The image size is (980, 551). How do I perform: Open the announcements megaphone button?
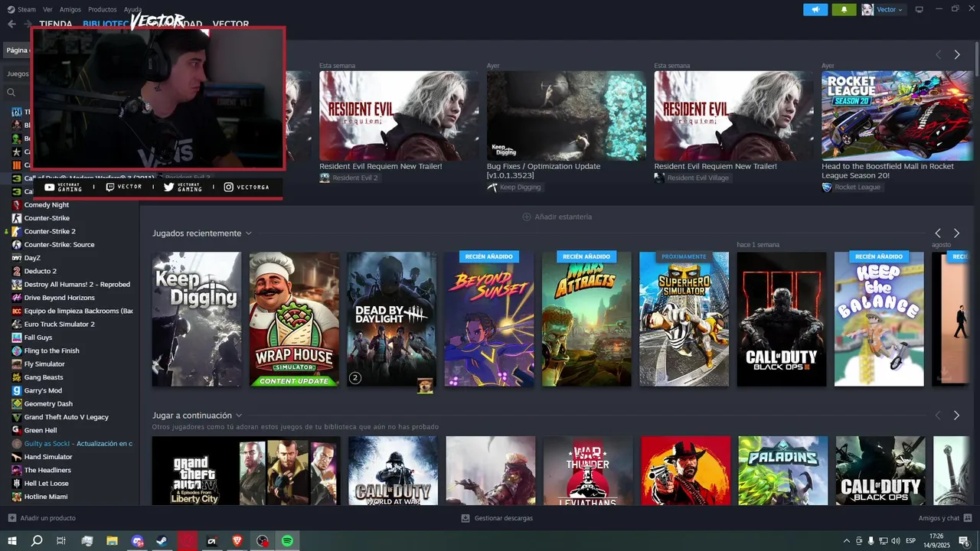pyautogui.click(x=815, y=9)
